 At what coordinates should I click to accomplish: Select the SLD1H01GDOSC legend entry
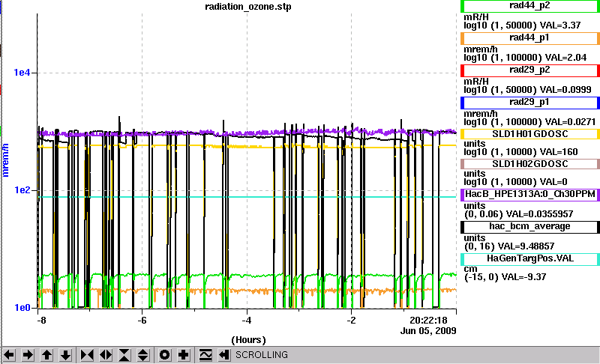[529, 134]
